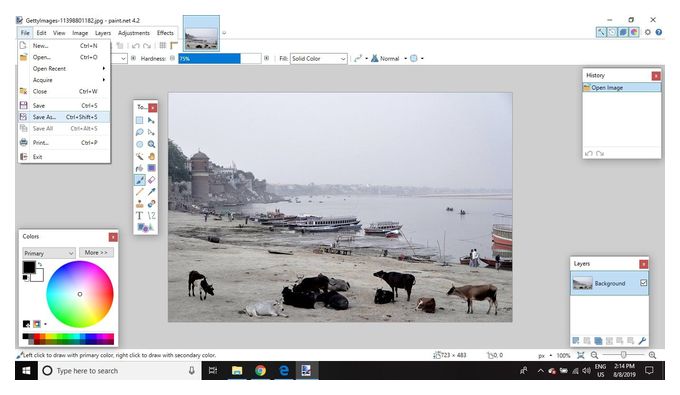Select the Clone Stamp tool
This screenshot has height=395, width=680.
[139, 203]
